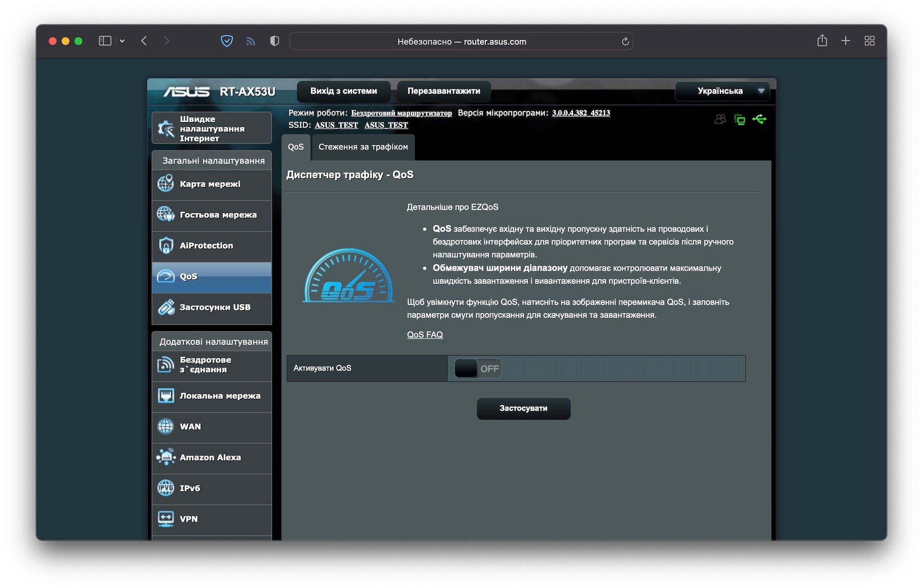
Task: Switch to Стеження за трафіком tab
Action: coord(363,147)
